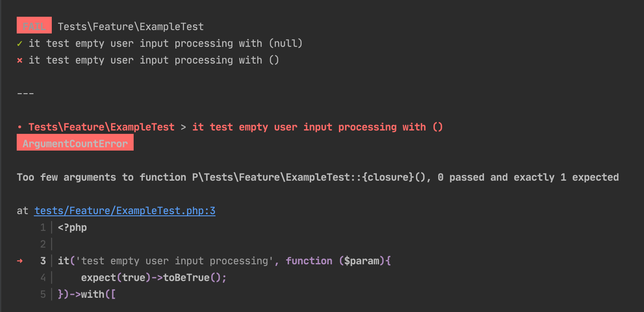
Task: Click the Tests\Feature\ExampleTest header text
Action: tap(131, 27)
